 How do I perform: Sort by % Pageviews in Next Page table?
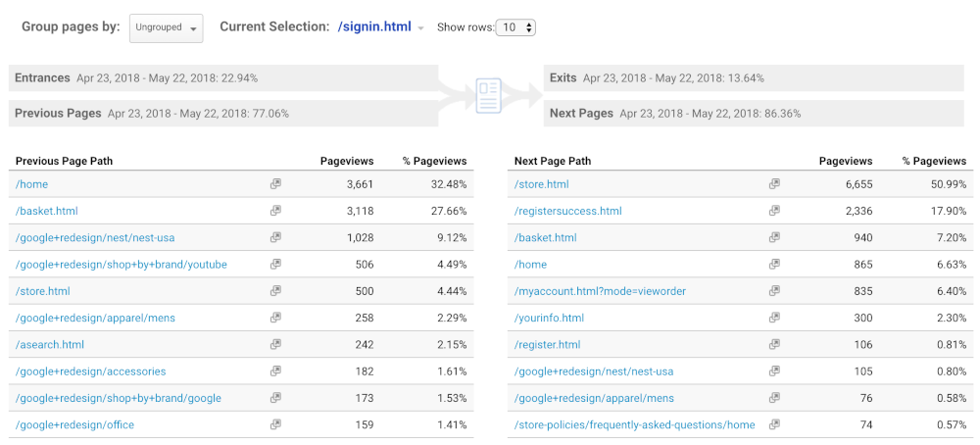[x=934, y=161]
